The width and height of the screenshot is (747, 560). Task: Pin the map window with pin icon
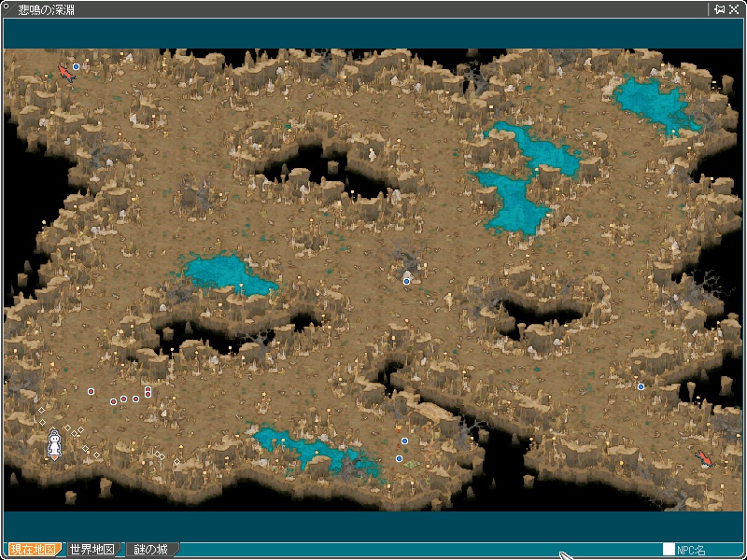coord(719,9)
